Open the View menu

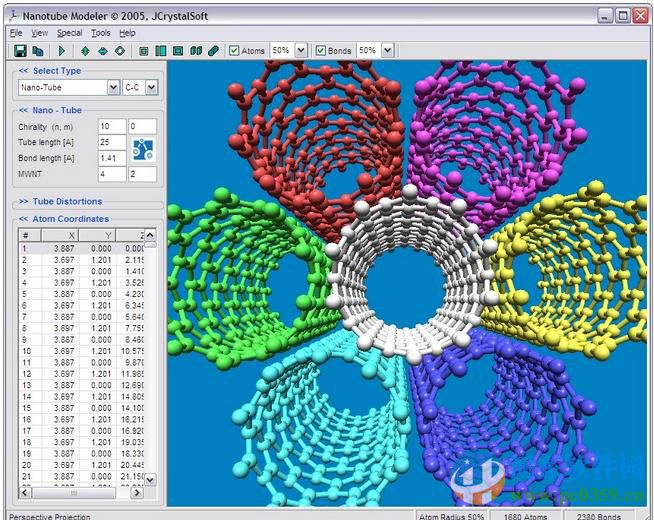point(40,33)
